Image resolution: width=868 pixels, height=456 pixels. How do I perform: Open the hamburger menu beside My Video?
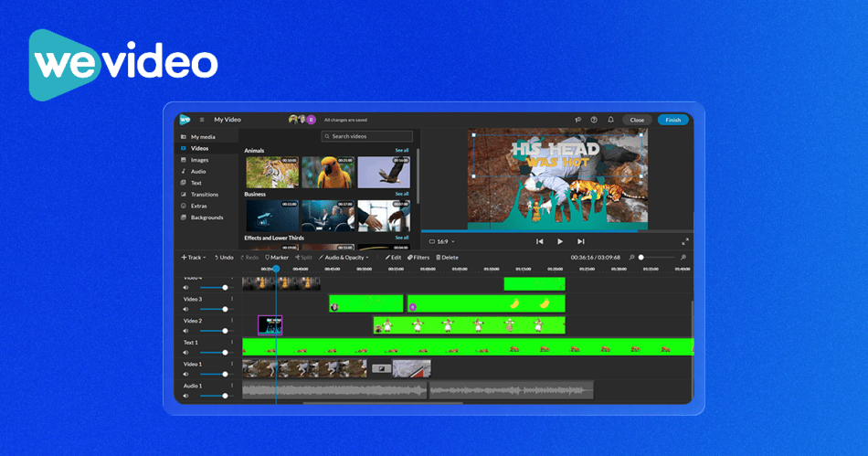click(x=202, y=120)
